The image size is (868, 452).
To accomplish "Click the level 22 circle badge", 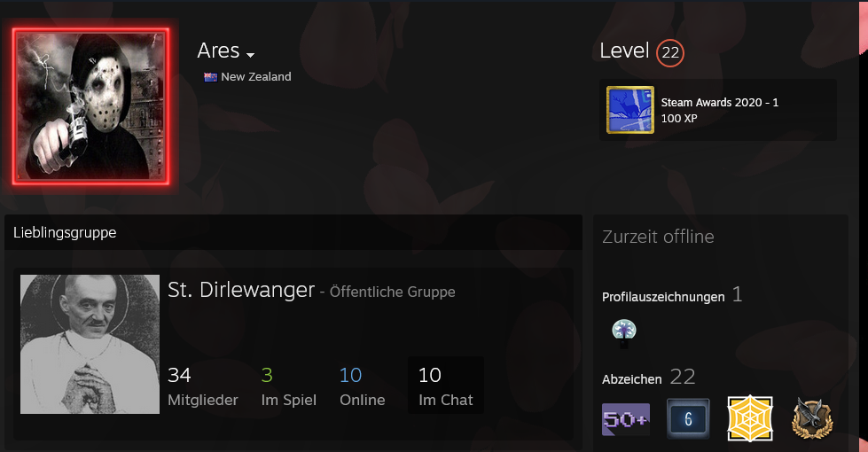I will click(x=670, y=52).
